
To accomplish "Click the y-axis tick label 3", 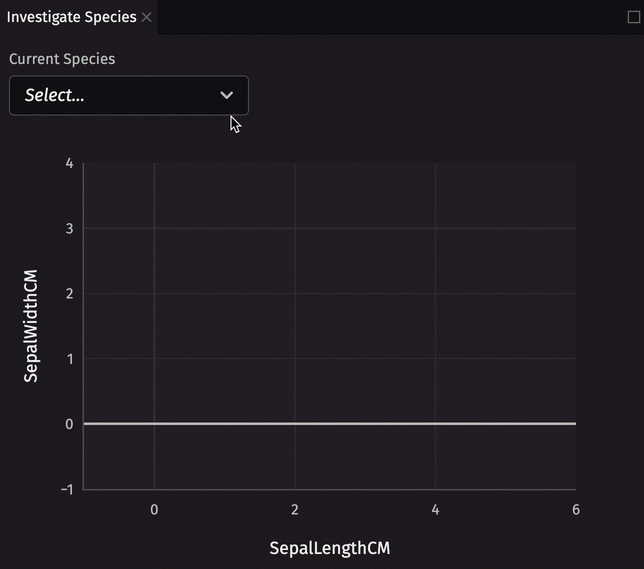I will click(x=69, y=228).
